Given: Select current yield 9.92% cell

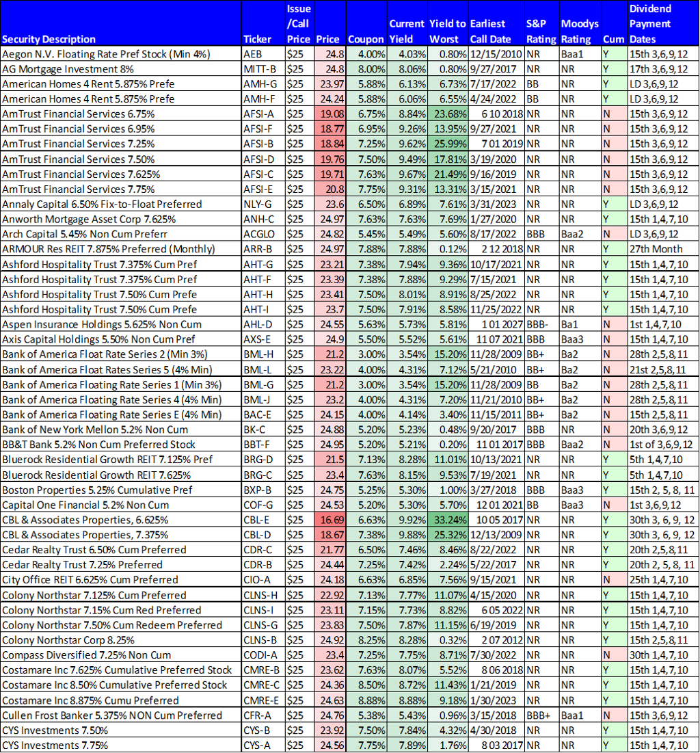Looking at the screenshot, I should click(x=407, y=520).
